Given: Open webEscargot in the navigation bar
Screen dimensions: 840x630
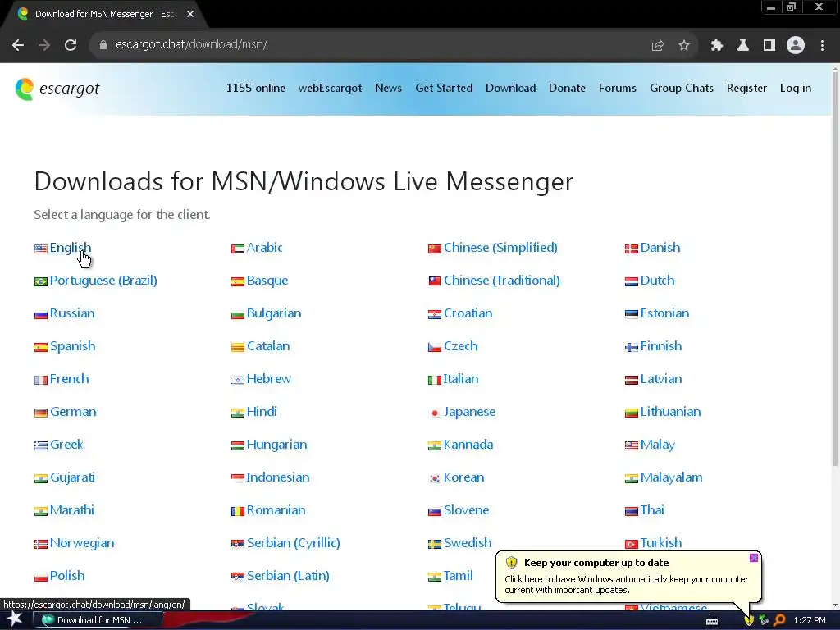Looking at the screenshot, I should point(330,89).
